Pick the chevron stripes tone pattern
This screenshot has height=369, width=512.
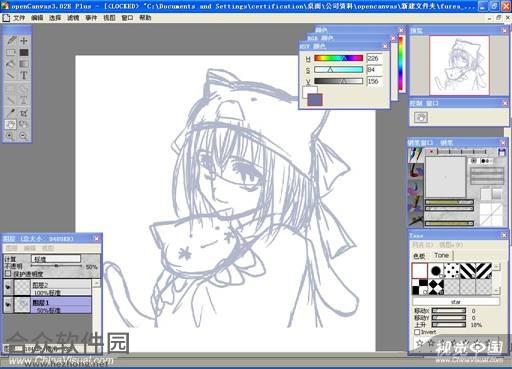point(483,271)
